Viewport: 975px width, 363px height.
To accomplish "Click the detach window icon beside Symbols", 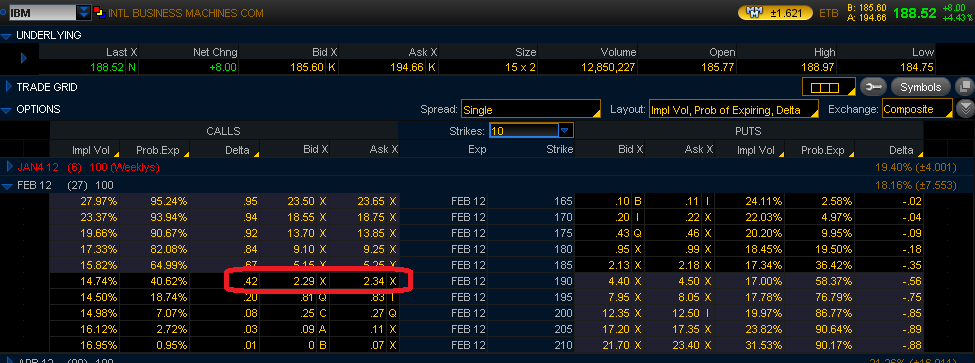I will [x=964, y=87].
